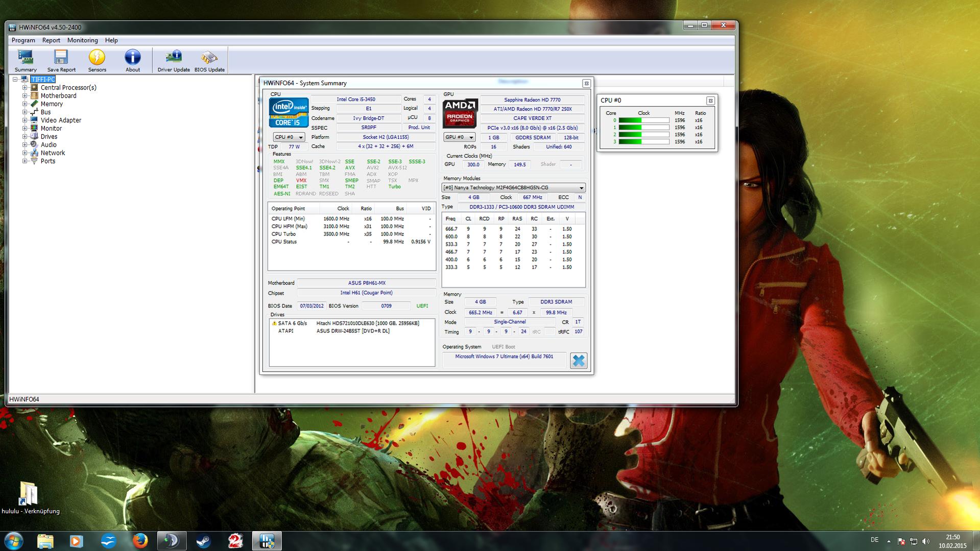The image size is (980, 551).
Task: Click the Windows Start orb
Action: tap(13, 541)
